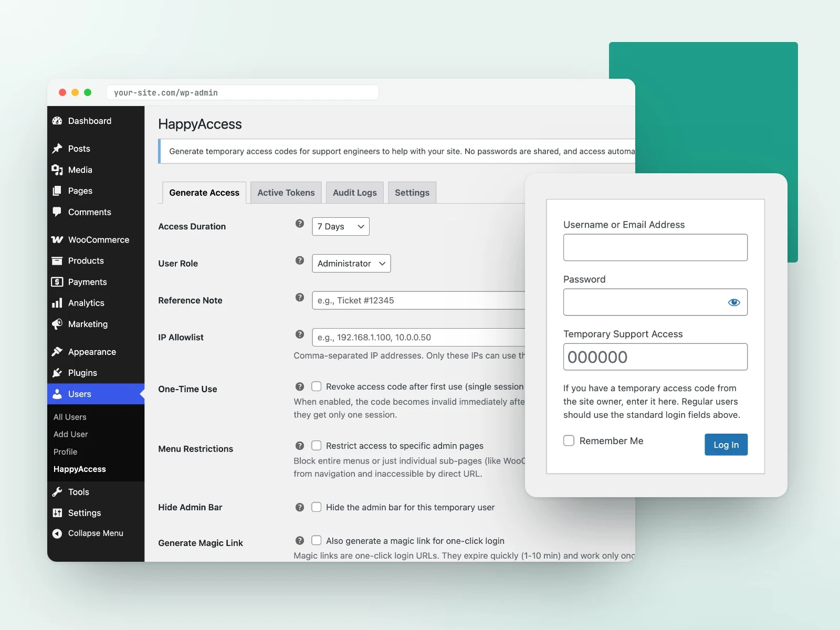Check Restrict access to specific admin pages
Image resolution: width=840 pixels, height=630 pixels.
click(317, 446)
